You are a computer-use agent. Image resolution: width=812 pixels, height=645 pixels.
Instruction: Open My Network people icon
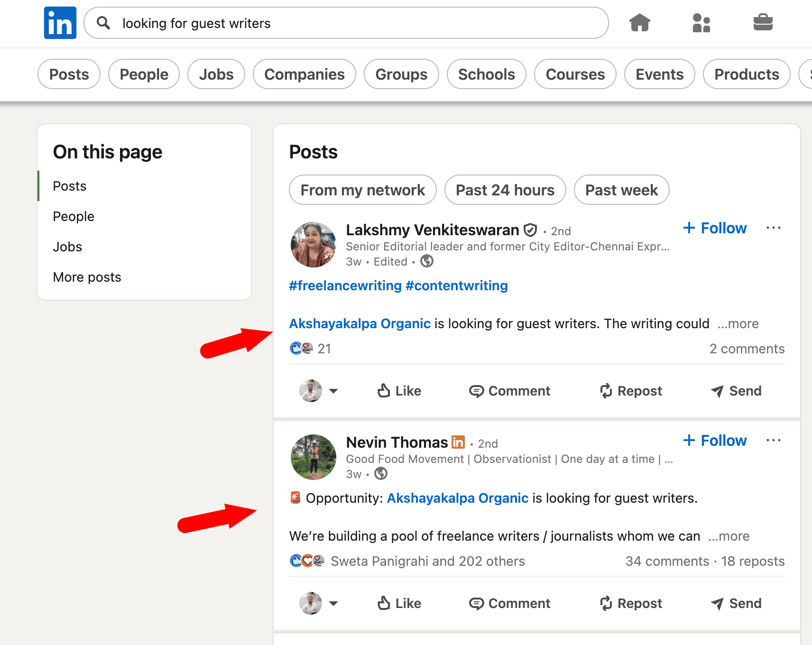pos(701,22)
